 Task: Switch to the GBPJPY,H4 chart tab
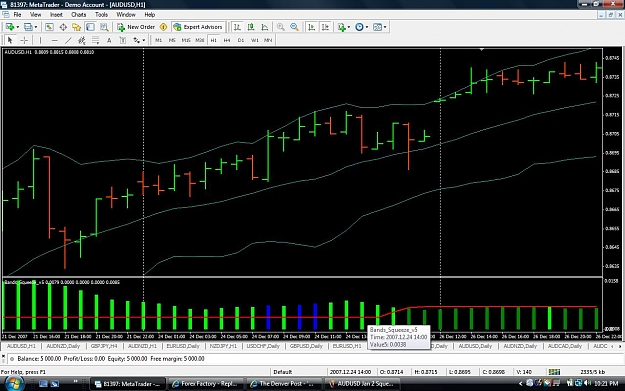coord(104,346)
